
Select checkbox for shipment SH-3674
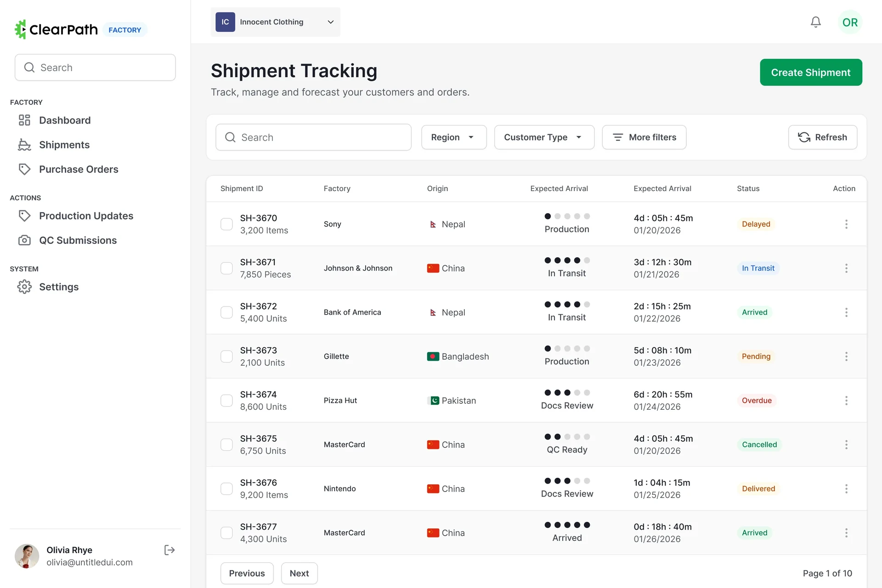pos(226,401)
